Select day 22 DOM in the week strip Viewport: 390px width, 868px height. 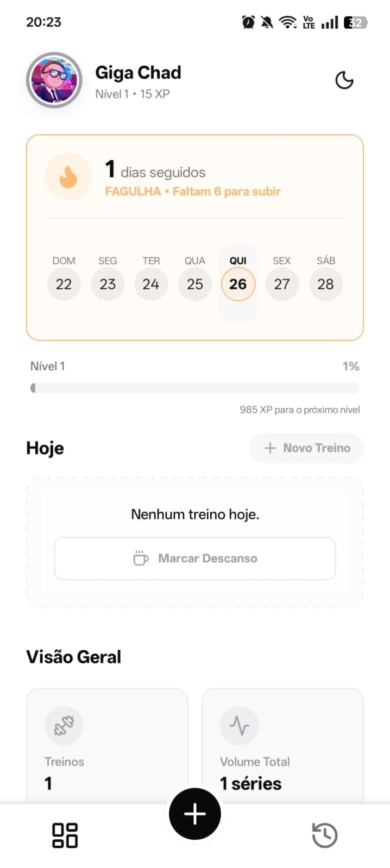pos(64,284)
